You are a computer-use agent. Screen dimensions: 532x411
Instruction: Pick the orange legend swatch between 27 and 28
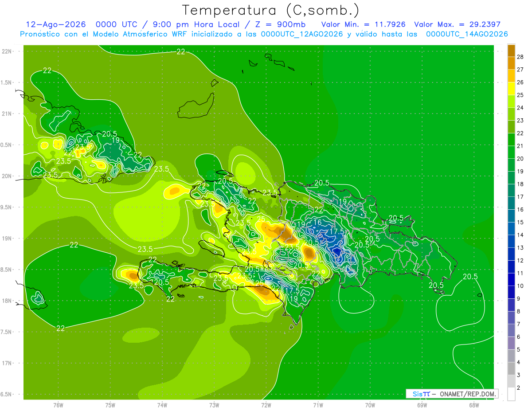(x=511, y=63)
